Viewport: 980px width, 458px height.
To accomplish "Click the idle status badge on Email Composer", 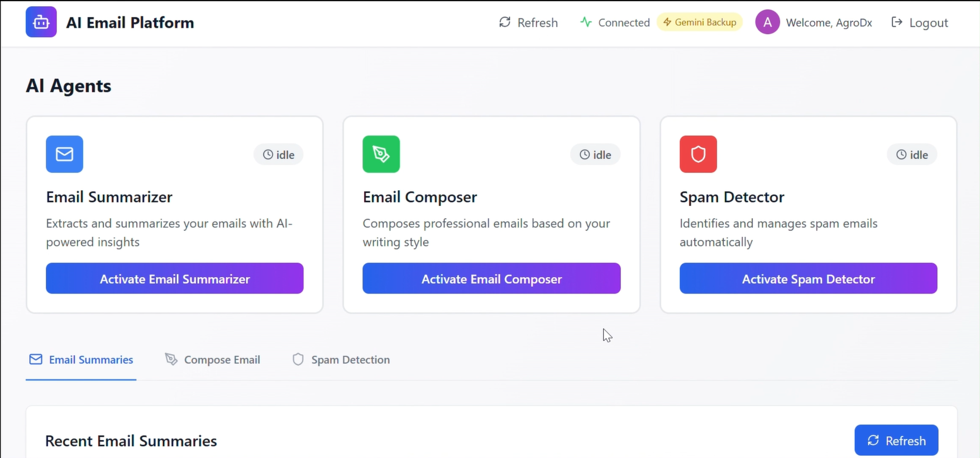I will pos(595,155).
